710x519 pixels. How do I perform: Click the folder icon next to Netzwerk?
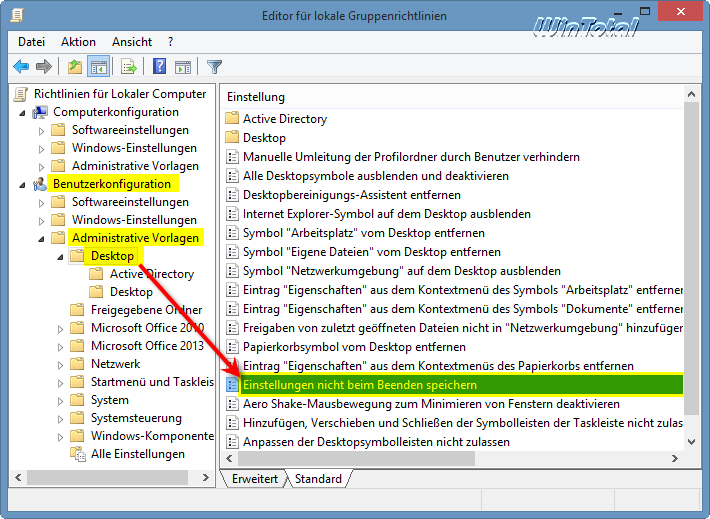[x=77, y=364]
